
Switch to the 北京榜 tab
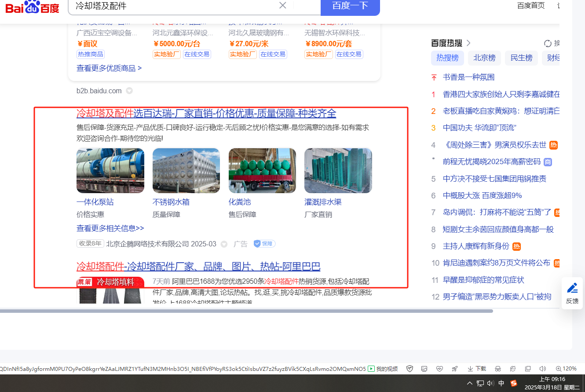(x=484, y=58)
